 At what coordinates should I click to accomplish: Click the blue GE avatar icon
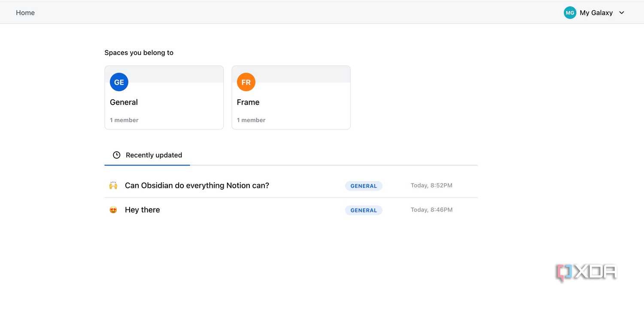[119, 82]
